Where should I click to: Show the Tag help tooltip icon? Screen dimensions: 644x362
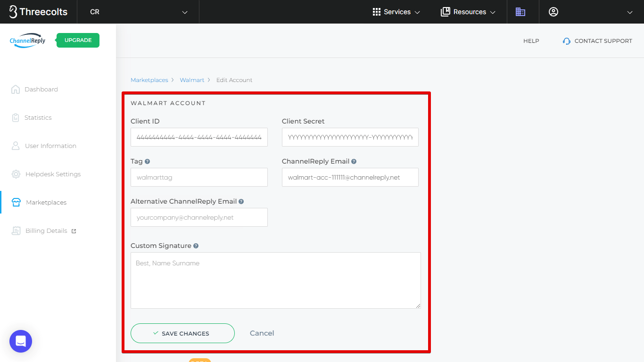pyautogui.click(x=147, y=161)
